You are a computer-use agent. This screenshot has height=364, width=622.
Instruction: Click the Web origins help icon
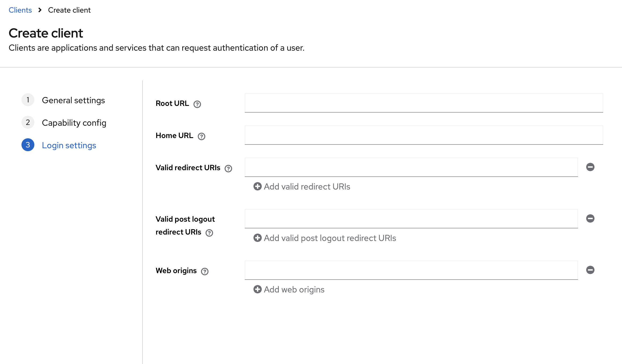coord(205,271)
